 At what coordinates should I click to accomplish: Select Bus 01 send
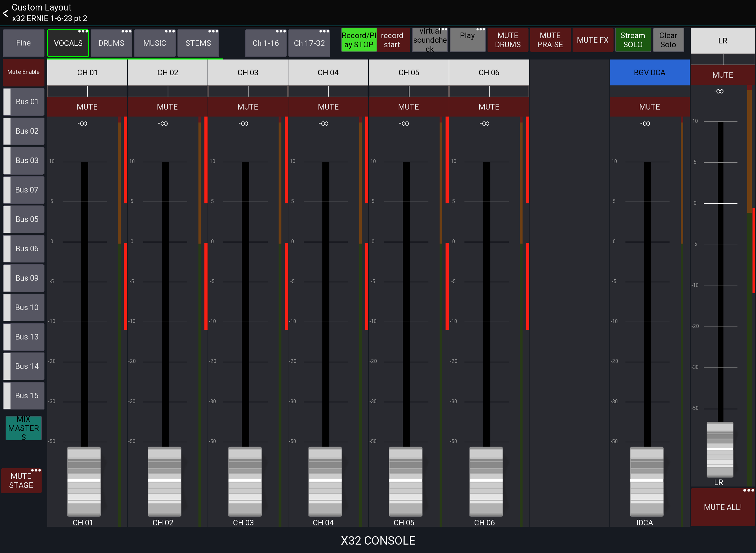coord(23,101)
